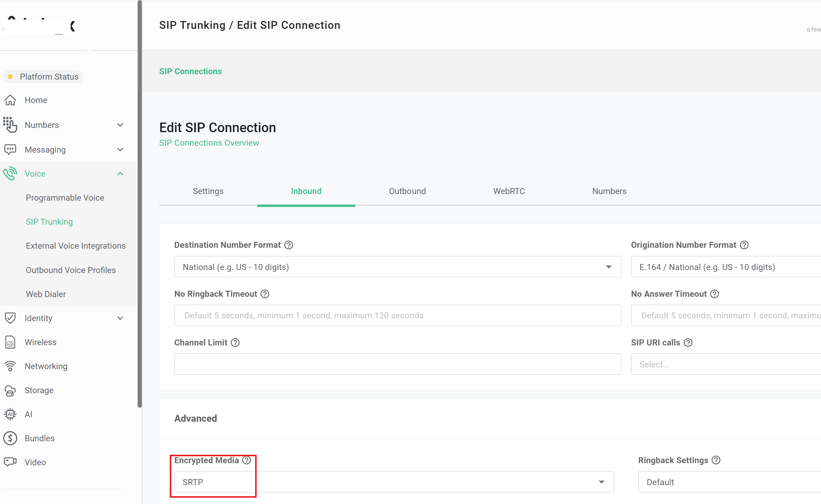Click the No Answer Timeout input field

pos(726,315)
